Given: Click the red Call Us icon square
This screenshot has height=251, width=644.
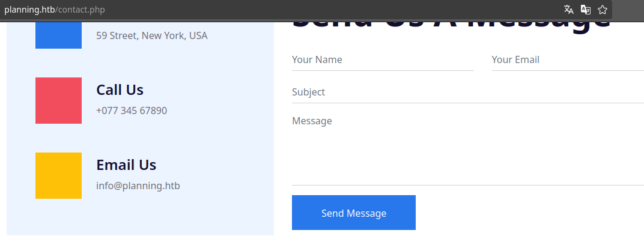Looking at the screenshot, I should (58, 100).
